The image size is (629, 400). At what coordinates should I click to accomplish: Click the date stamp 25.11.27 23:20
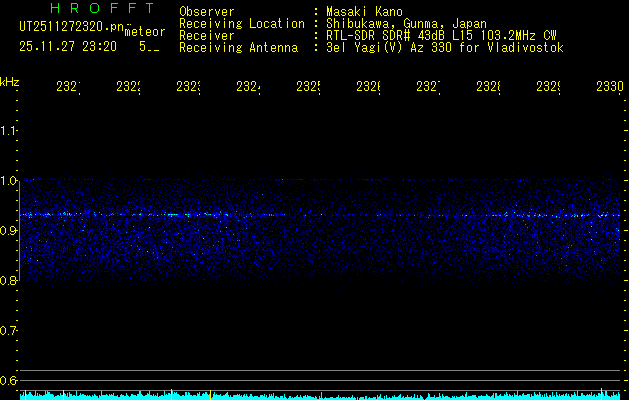pyautogui.click(x=68, y=47)
